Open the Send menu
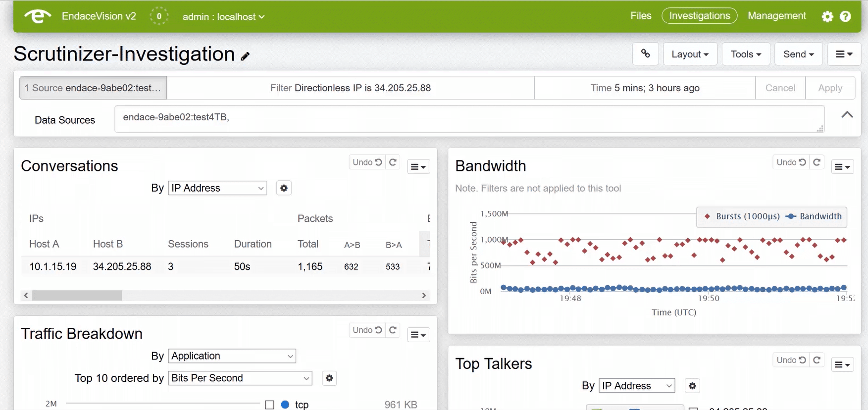 799,54
